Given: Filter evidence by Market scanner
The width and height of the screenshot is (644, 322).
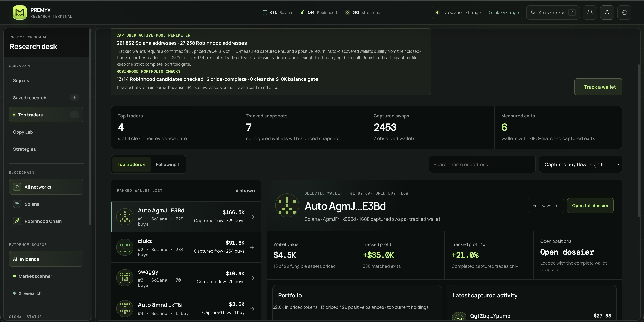Looking at the screenshot, I should (x=46, y=276).
